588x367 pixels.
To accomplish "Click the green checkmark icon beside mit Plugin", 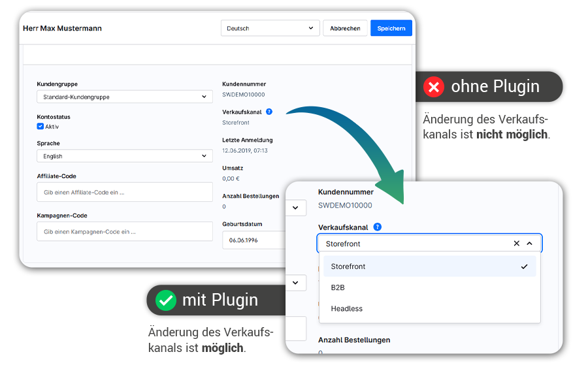I will (x=166, y=300).
